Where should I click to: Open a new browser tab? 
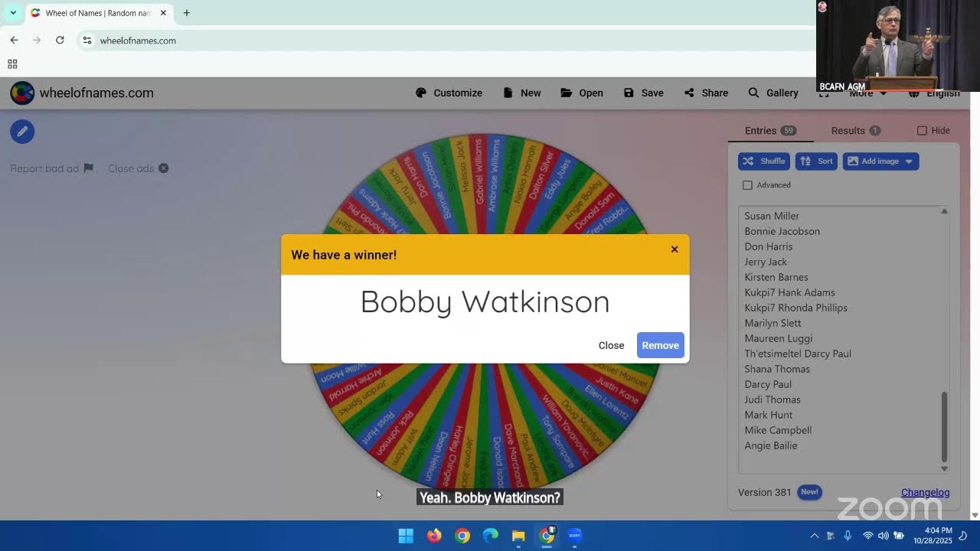coord(186,13)
